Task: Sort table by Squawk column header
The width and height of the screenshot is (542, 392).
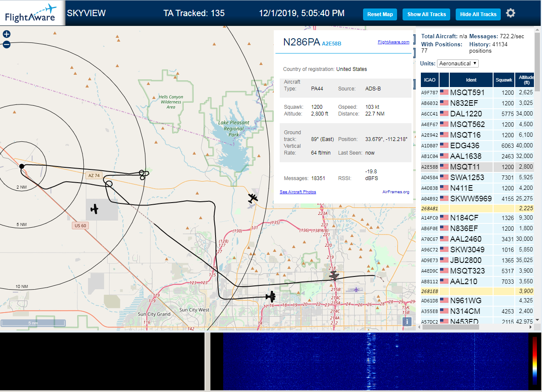Action: [x=504, y=79]
